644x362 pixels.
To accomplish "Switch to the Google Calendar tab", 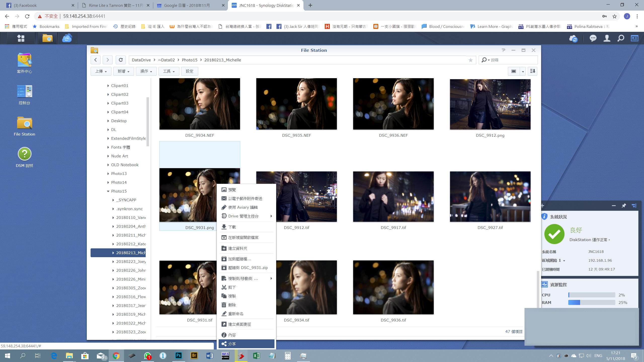I will tap(190, 5).
